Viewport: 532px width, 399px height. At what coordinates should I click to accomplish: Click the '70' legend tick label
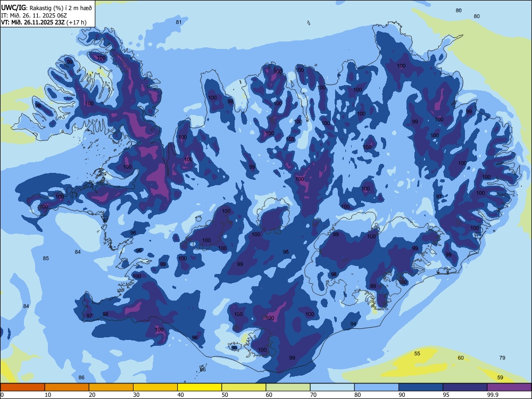313,395
